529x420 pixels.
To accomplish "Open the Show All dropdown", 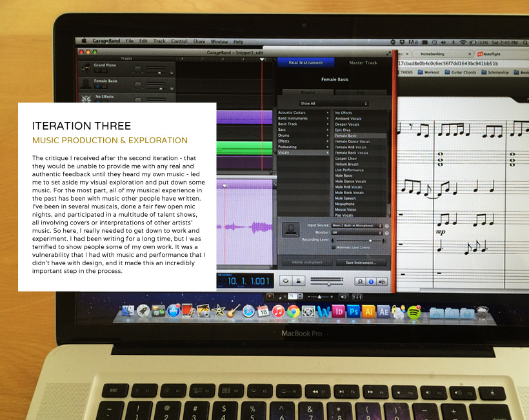I will (334, 103).
